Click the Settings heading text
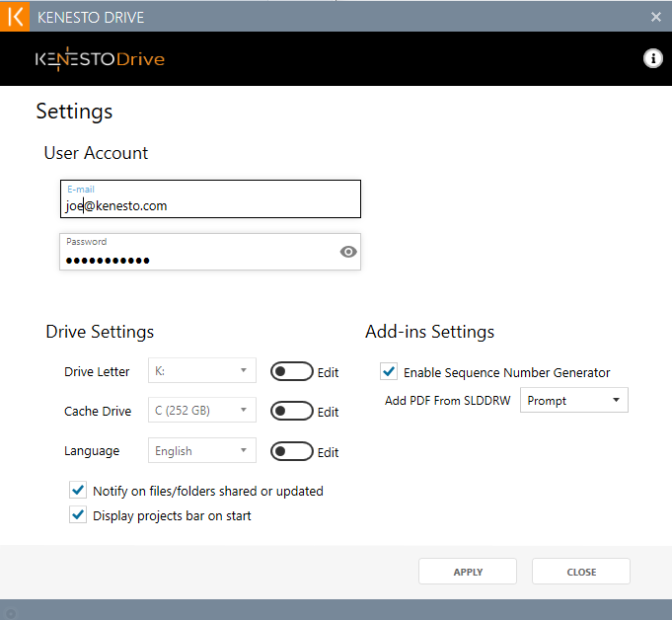 pos(74,112)
